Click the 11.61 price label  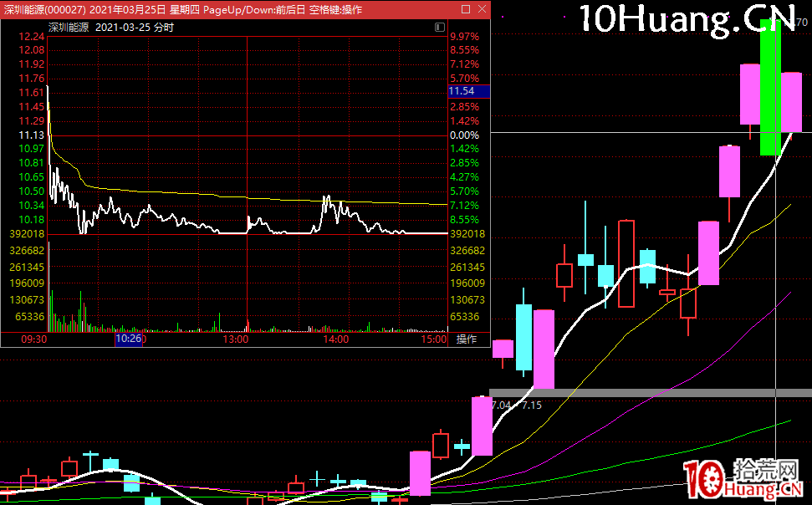coord(32,93)
